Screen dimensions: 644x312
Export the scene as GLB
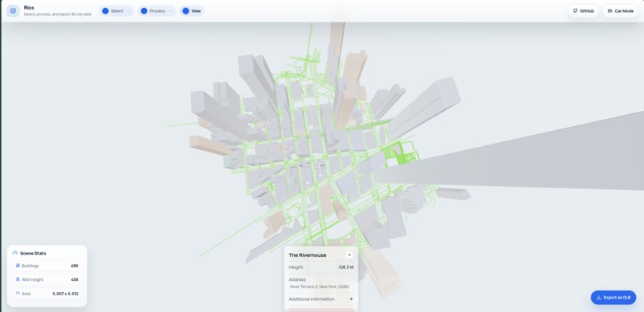(x=613, y=298)
